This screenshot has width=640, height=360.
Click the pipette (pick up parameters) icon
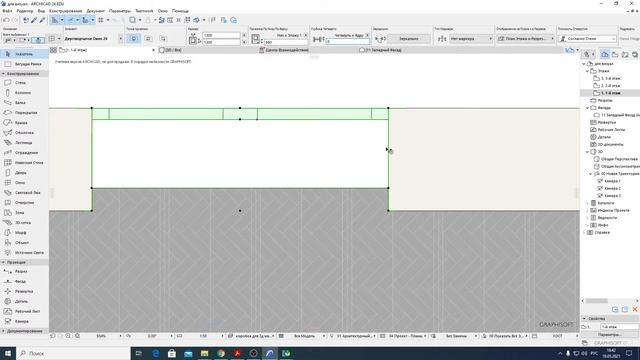click(x=34, y=20)
